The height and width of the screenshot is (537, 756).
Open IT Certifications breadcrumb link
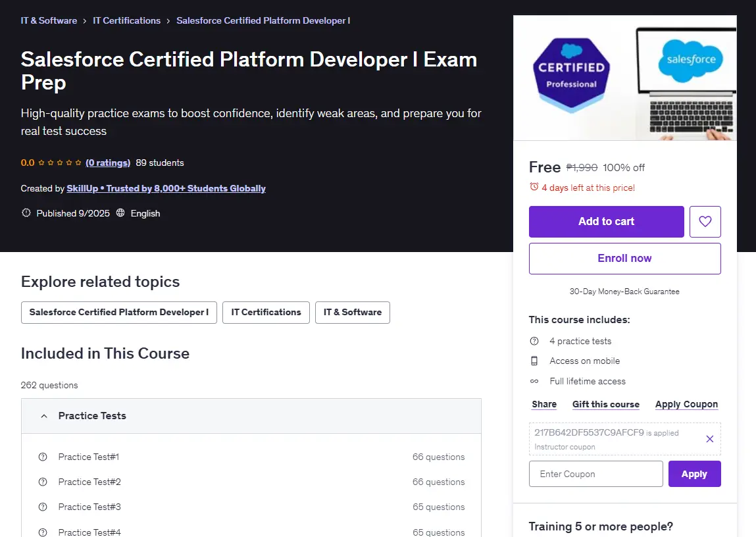pos(126,20)
